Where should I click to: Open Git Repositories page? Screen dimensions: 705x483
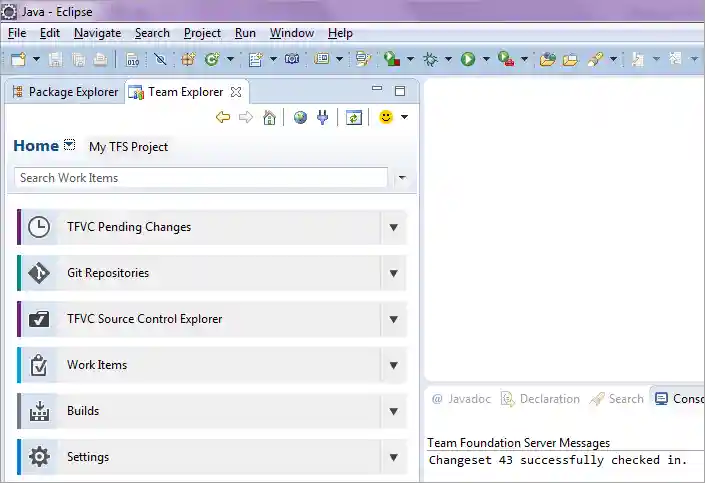tap(199, 273)
